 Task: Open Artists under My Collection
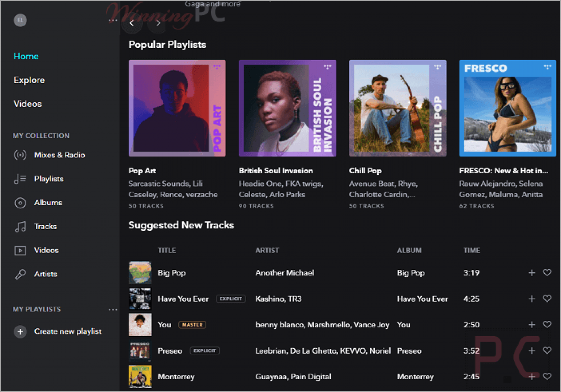35,274
